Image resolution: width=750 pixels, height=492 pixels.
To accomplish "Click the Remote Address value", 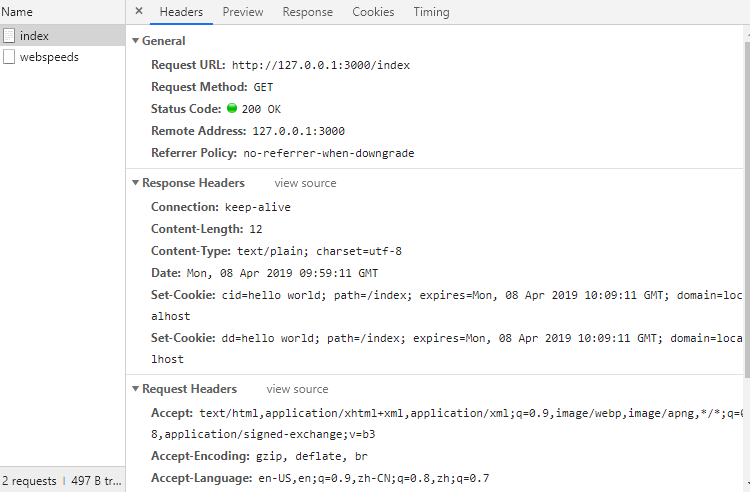I will click(x=298, y=131).
